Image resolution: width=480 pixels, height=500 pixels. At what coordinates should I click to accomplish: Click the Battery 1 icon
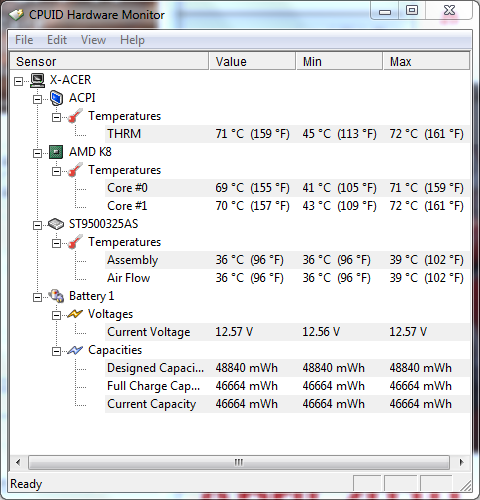[x=56, y=296]
